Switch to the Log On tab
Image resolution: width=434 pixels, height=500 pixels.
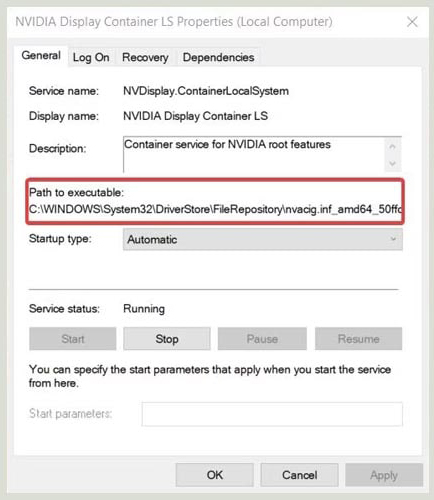[91, 57]
